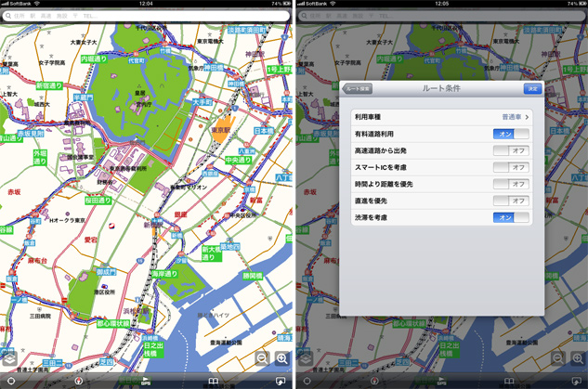This screenshot has width=588, height=389.
Task: Tap current-location crosshair in left bottom toolbar
Action: pos(11,382)
